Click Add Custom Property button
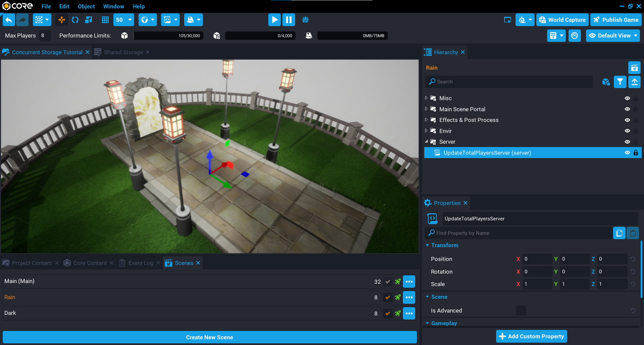644x345 pixels. (531, 336)
